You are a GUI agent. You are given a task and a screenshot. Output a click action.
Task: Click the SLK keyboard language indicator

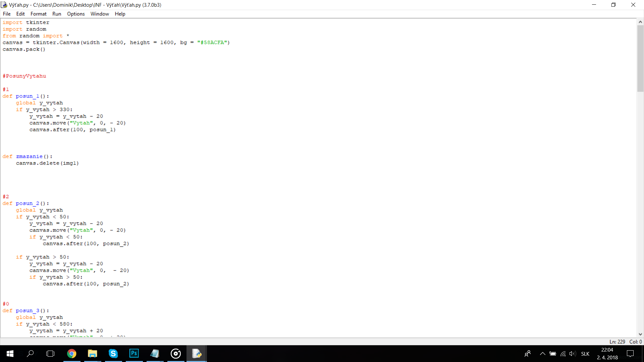(585, 354)
